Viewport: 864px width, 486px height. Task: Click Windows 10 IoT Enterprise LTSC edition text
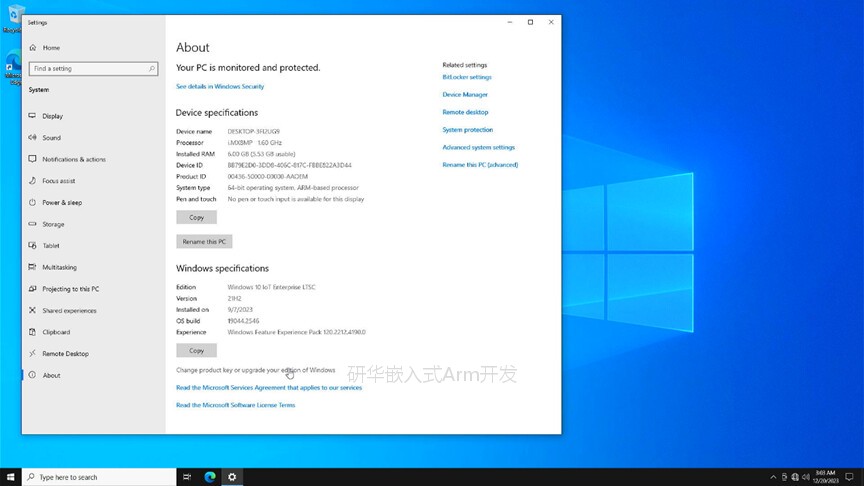271,287
